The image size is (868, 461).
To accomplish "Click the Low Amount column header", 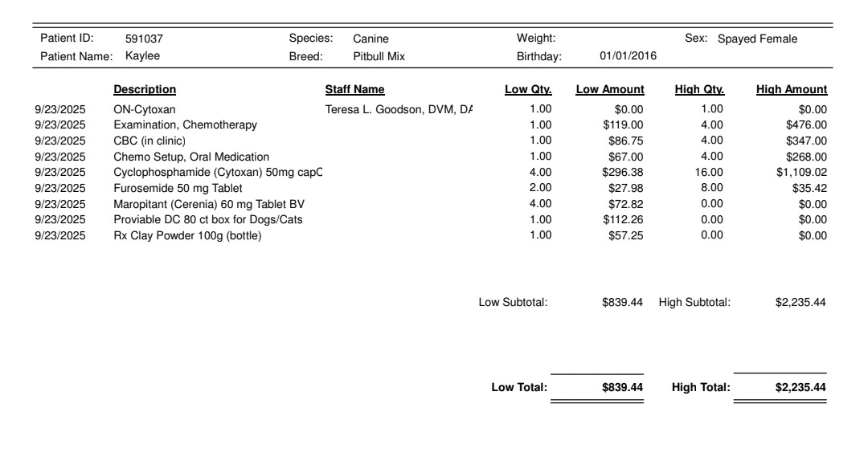I will click(x=609, y=89).
